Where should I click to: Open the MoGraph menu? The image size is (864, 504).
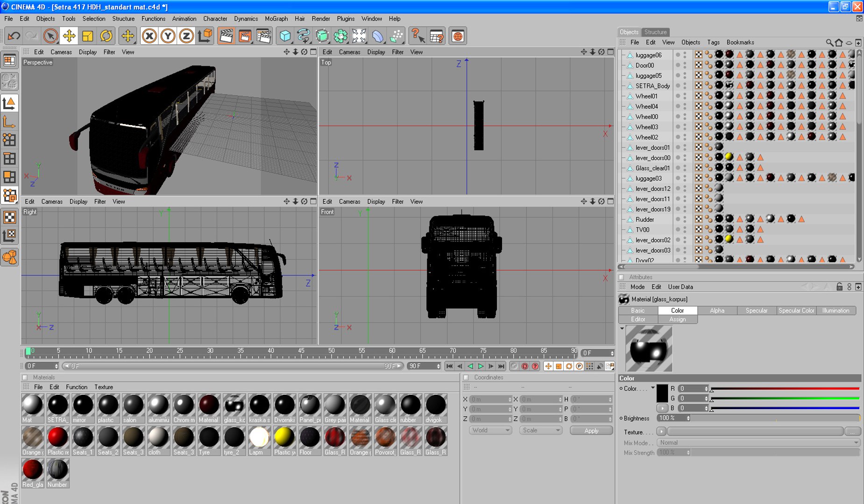click(x=276, y=19)
